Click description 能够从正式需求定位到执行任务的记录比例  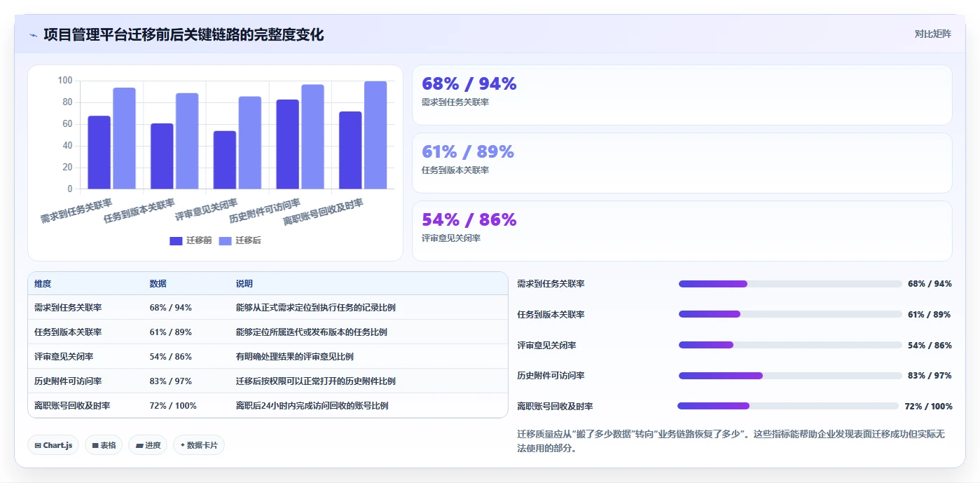pos(316,308)
